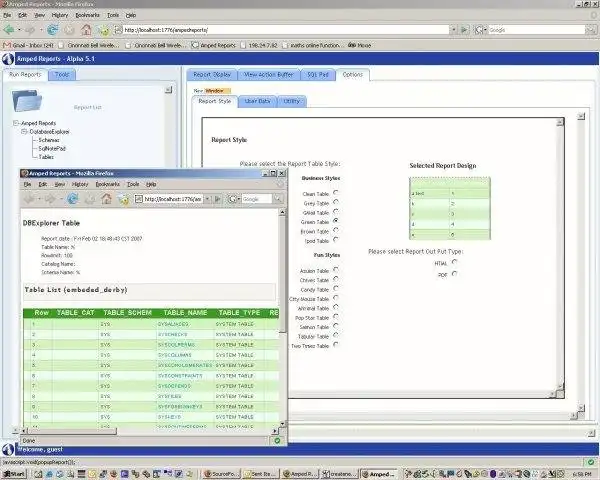Select Brown Table radio button
Screen dimensions: 600x480
point(336,230)
